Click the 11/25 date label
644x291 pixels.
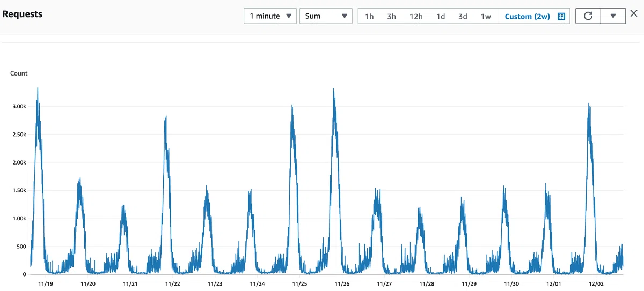[300, 284]
